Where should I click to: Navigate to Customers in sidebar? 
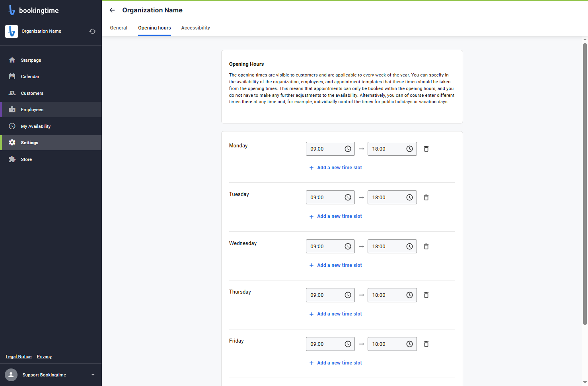pyautogui.click(x=51, y=93)
